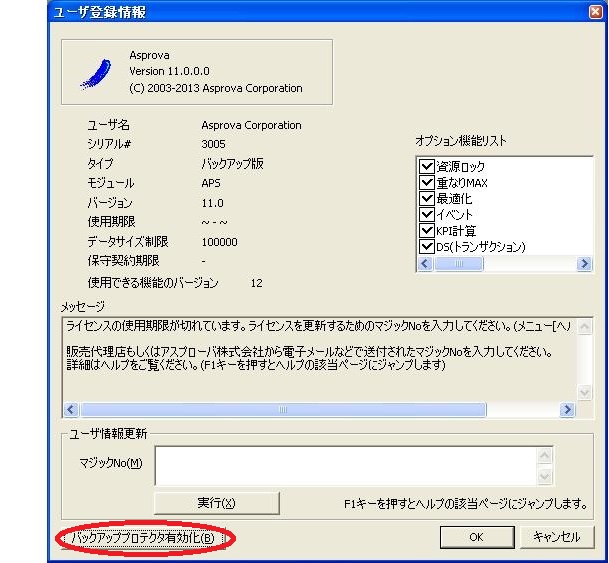Click the OK button

pyautogui.click(x=477, y=537)
